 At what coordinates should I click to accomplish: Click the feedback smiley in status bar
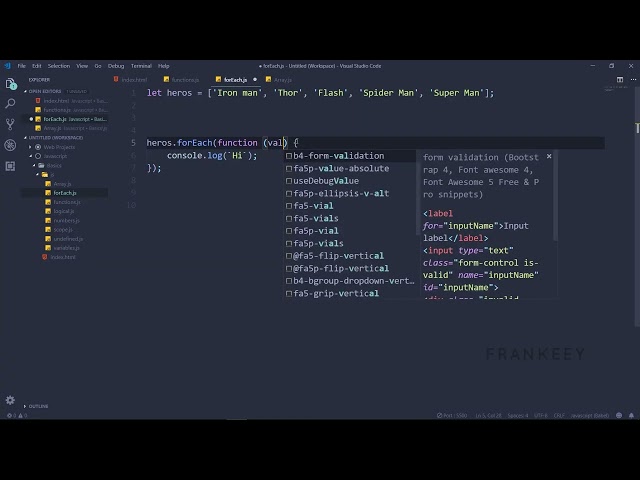point(619,416)
